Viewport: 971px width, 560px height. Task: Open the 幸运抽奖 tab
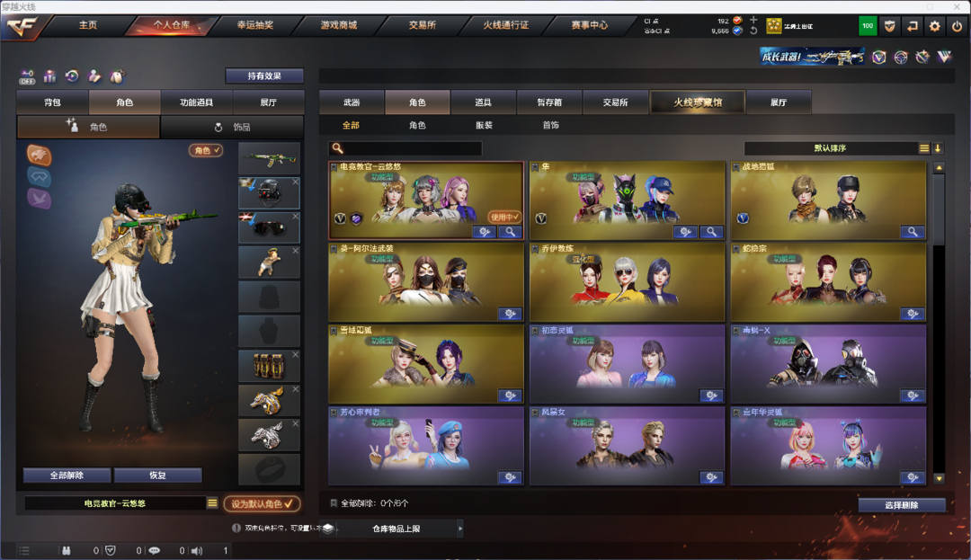pyautogui.click(x=255, y=26)
